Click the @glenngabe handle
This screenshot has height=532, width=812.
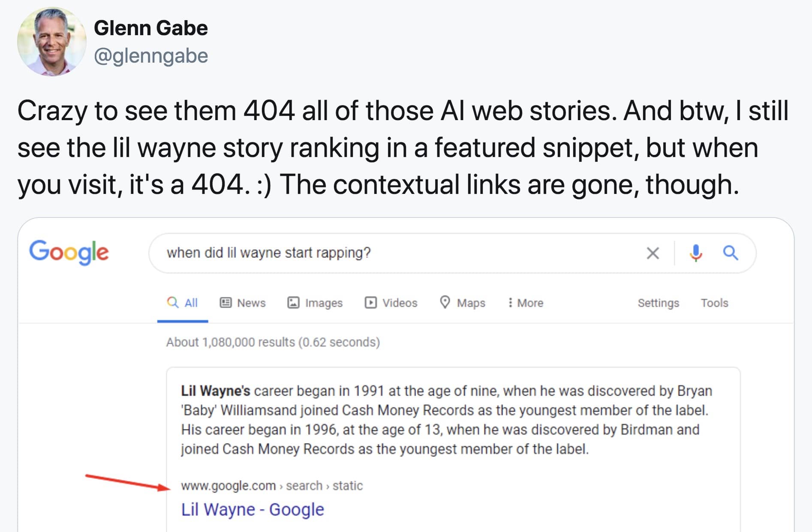pyautogui.click(x=150, y=56)
